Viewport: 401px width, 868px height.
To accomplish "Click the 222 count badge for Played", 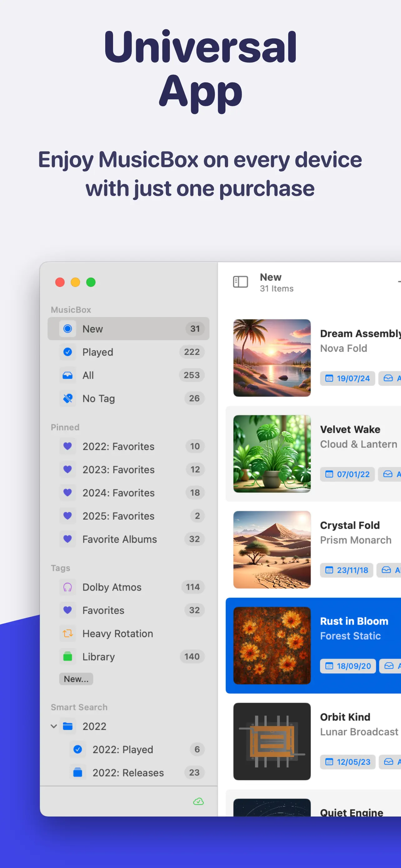I will coord(192,352).
